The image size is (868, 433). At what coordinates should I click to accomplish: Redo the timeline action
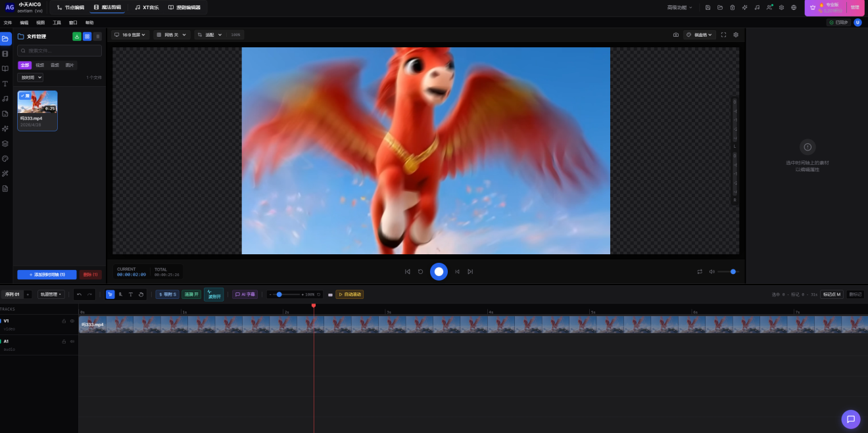(89, 294)
